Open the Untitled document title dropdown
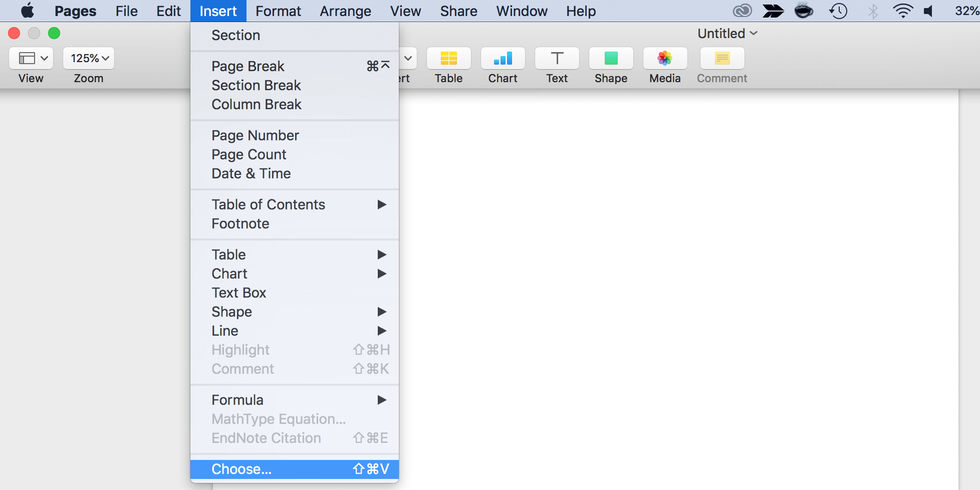The width and height of the screenshot is (980, 490). click(x=727, y=33)
